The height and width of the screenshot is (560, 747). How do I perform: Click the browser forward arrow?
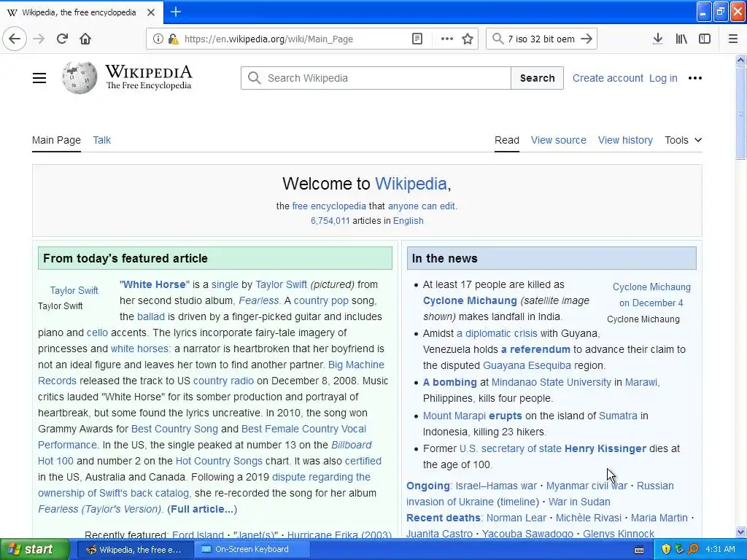39,39
